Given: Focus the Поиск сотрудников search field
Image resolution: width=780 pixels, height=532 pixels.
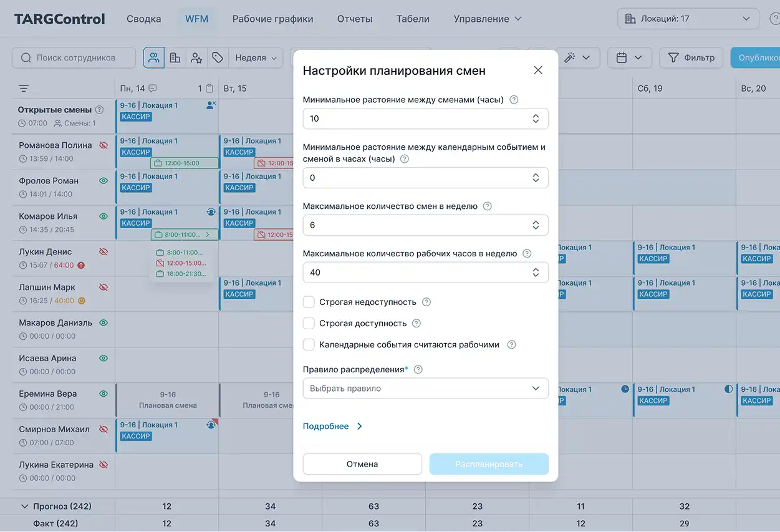Looking at the screenshot, I should coord(74,57).
